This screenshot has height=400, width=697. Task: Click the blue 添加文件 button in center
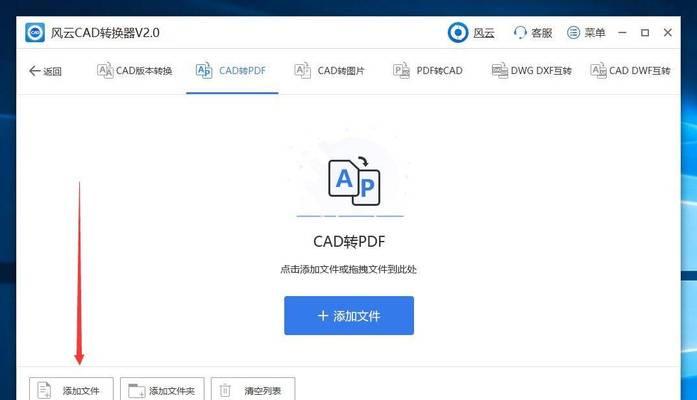349,316
